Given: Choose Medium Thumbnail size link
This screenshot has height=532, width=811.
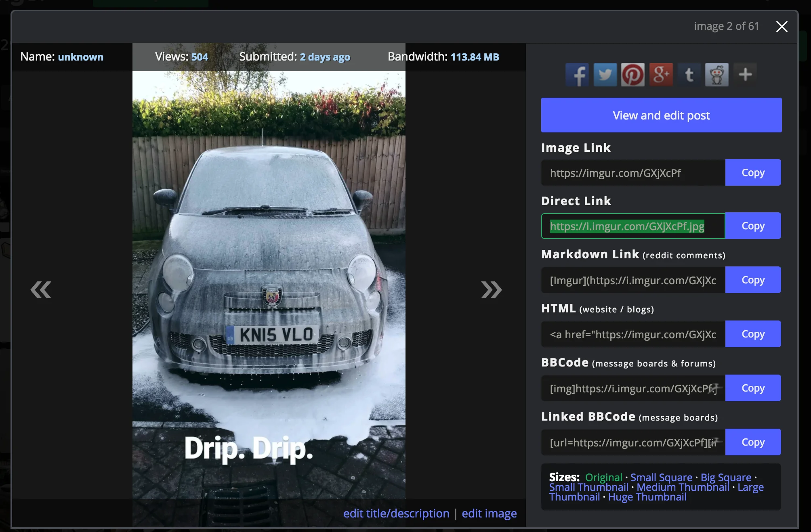Looking at the screenshot, I should pyautogui.click(x=683, y=487).
